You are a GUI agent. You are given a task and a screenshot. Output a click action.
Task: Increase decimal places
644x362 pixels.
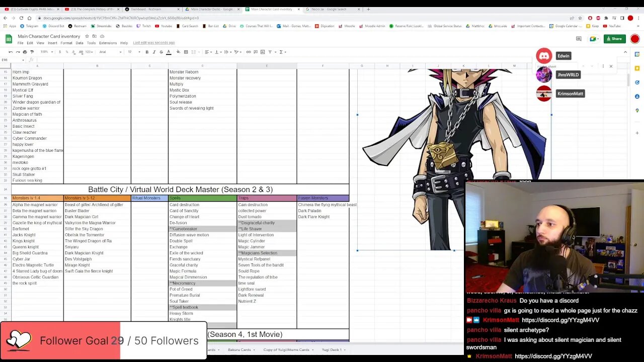80,52
